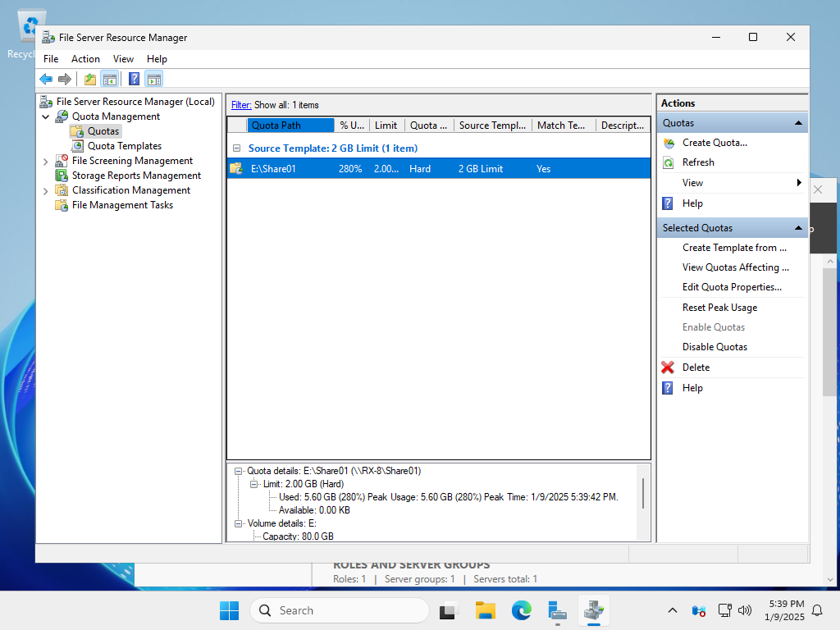Click Disable Quotas action
The width and height of the screenshot is (840, 630).
point(714,347)
